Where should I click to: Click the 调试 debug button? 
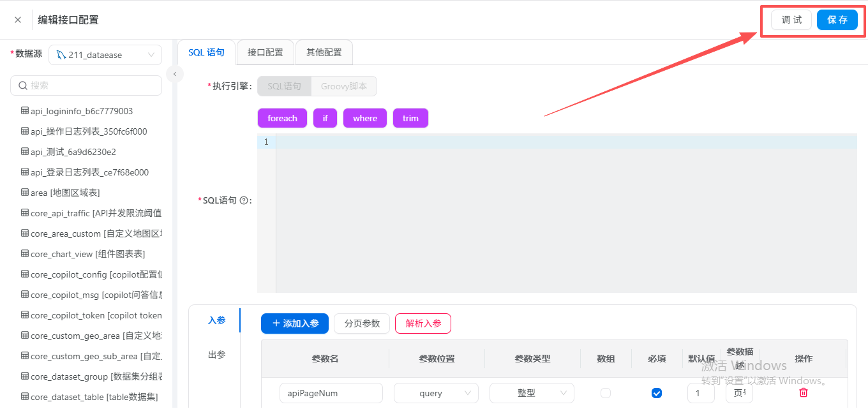pyautogui.click(x=791, y=20)
